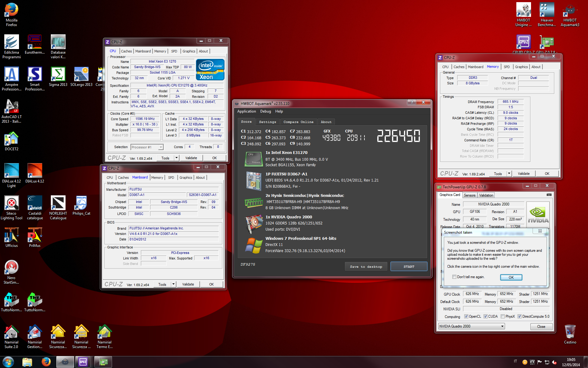
Task: Click Close button in GPU-Z
Action: point(541,327)
